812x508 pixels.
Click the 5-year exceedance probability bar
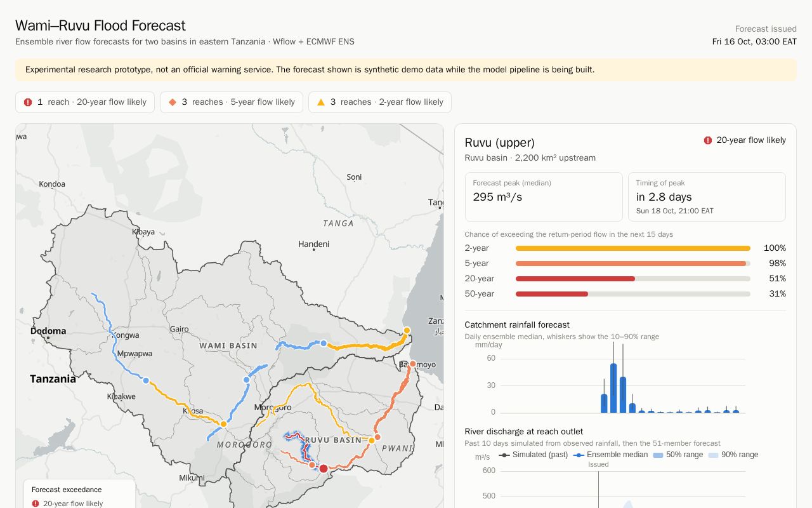pyautogui.click(x=633, y=264)
